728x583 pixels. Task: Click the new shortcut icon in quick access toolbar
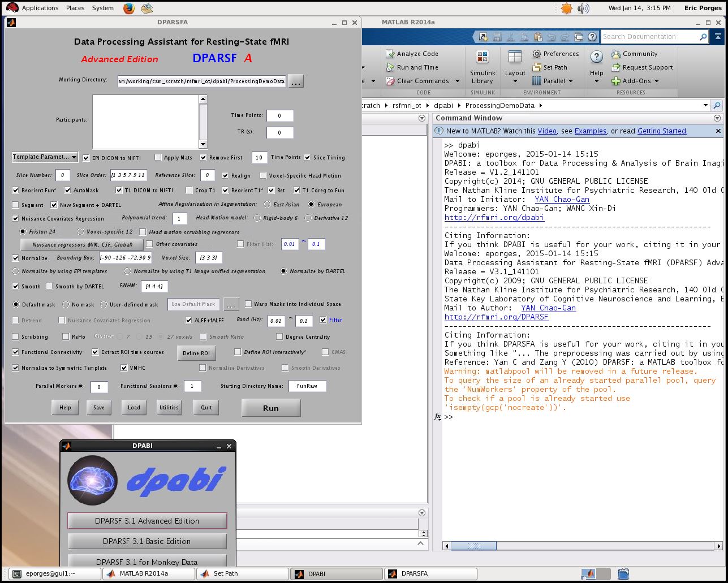coord(483,37)
